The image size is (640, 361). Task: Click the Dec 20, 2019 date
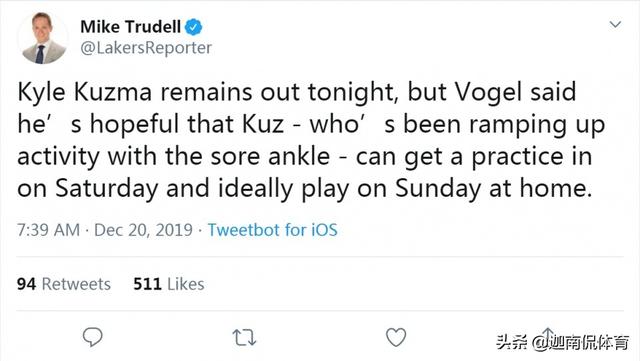[x=143, y=230]
